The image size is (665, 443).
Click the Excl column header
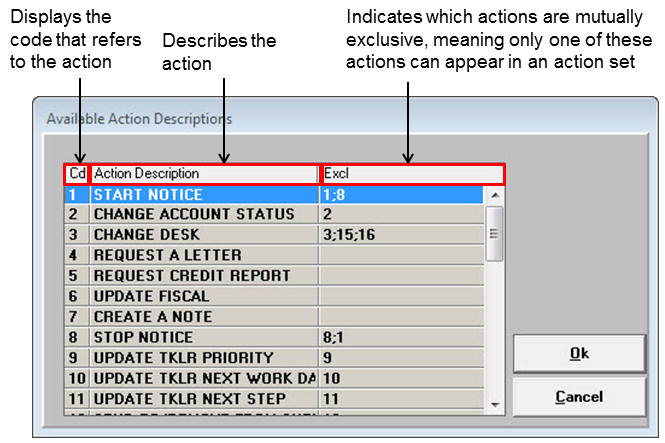pos(411,174)
